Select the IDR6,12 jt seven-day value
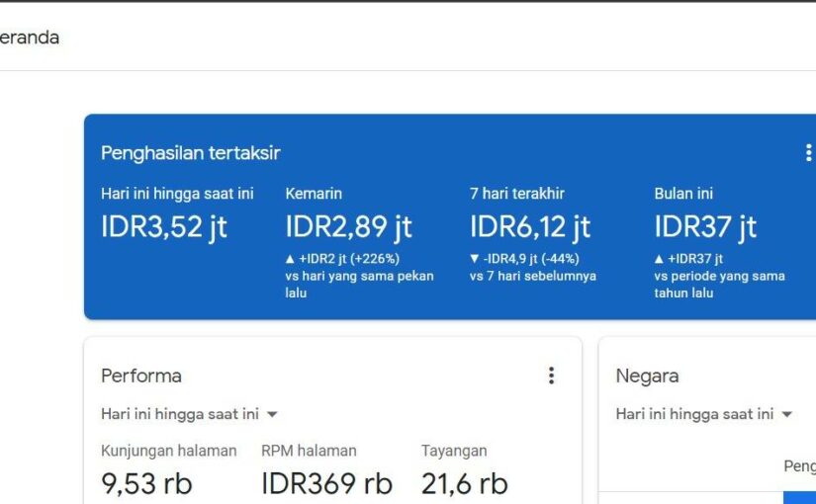 [x=530, y=226]
